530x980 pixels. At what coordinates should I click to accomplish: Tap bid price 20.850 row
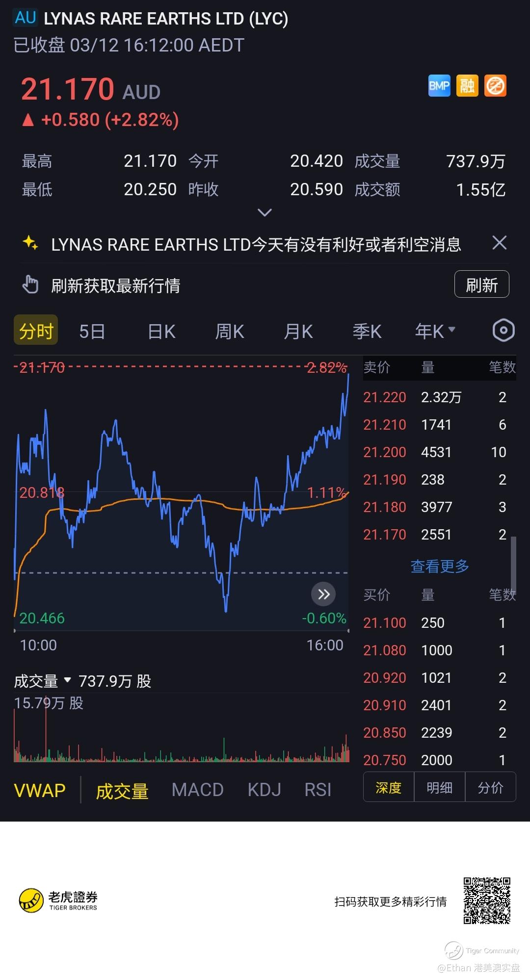click(439, 733)
